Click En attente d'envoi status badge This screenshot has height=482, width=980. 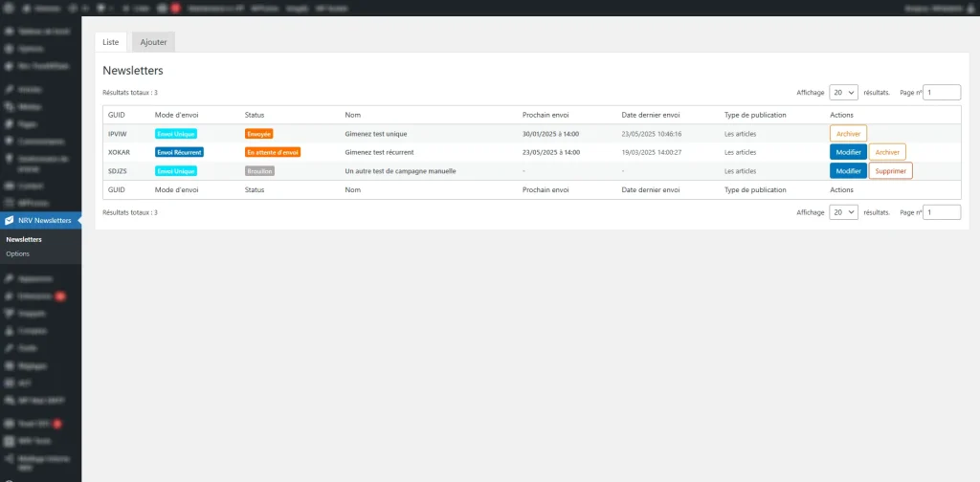coord(273,152)
